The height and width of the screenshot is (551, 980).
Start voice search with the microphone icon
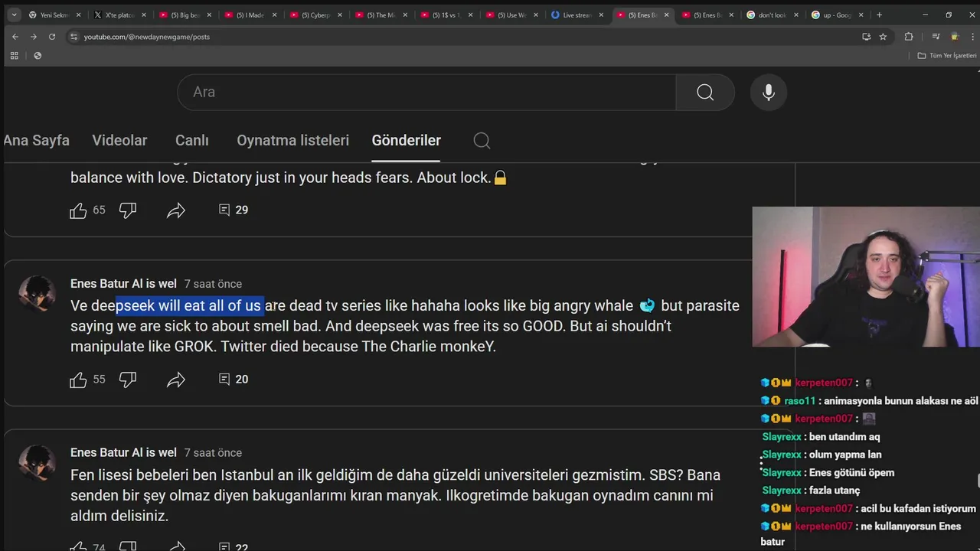769,93
